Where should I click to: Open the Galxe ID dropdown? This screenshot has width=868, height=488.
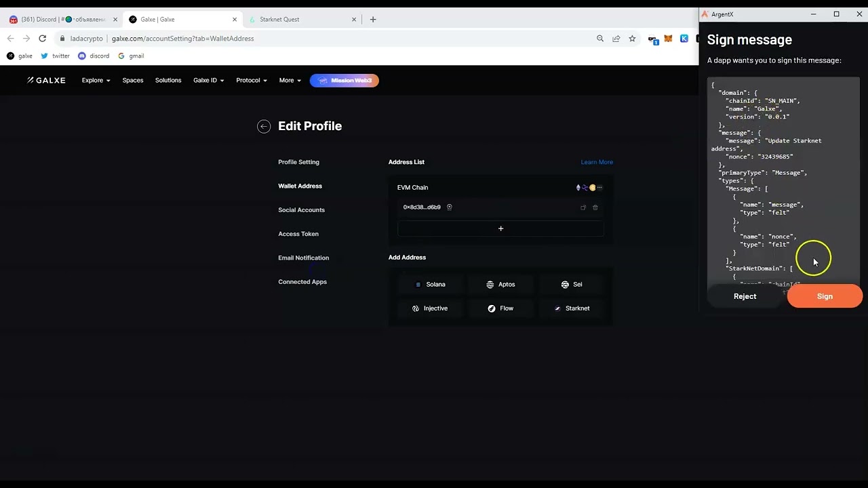(x=208, y=80)
